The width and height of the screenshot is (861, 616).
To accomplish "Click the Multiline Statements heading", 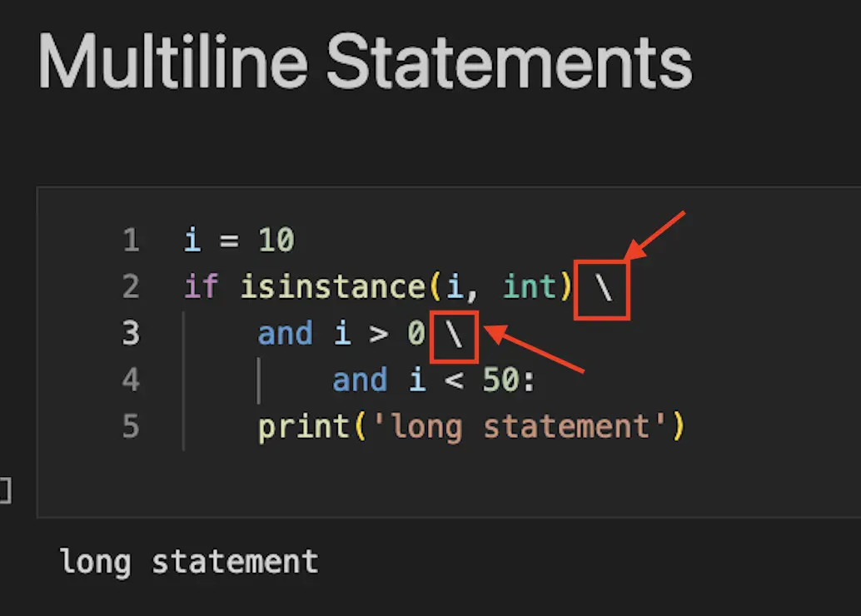I will [366, 62].
